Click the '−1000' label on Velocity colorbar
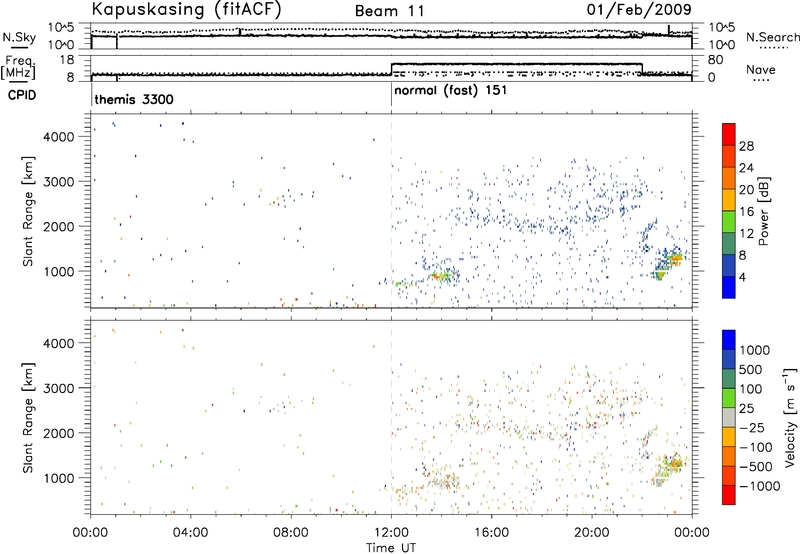Screen dimensions: 800x554 [x=760, y=486]
